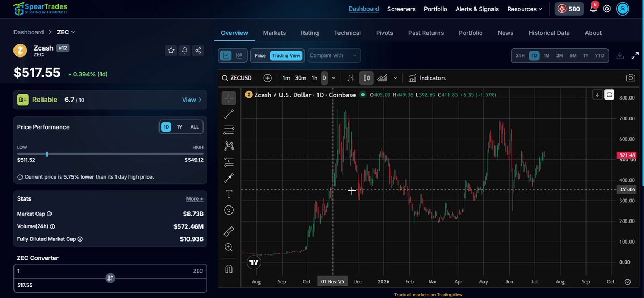Switch to bars chart style
Image resolution: width=644 pixels, height=298 pixels.
350,78
